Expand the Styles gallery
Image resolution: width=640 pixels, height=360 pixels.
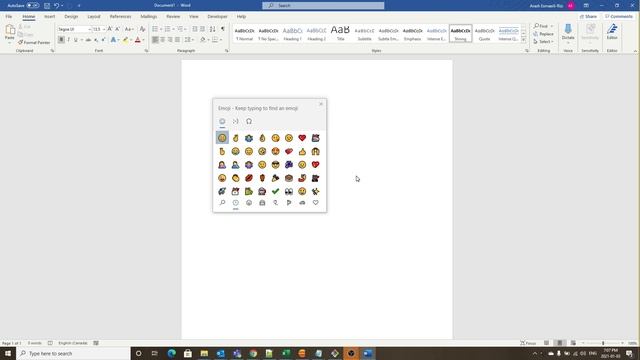click(524, 40)
